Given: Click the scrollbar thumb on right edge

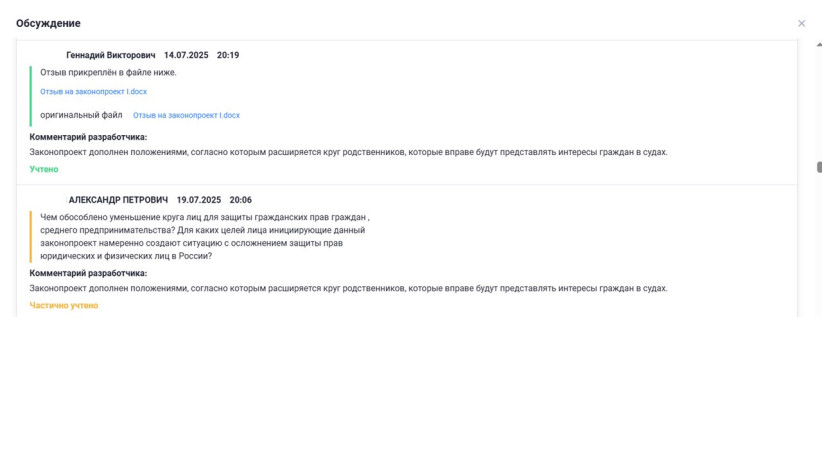Looking at the screenshot, I should [819, 167].
